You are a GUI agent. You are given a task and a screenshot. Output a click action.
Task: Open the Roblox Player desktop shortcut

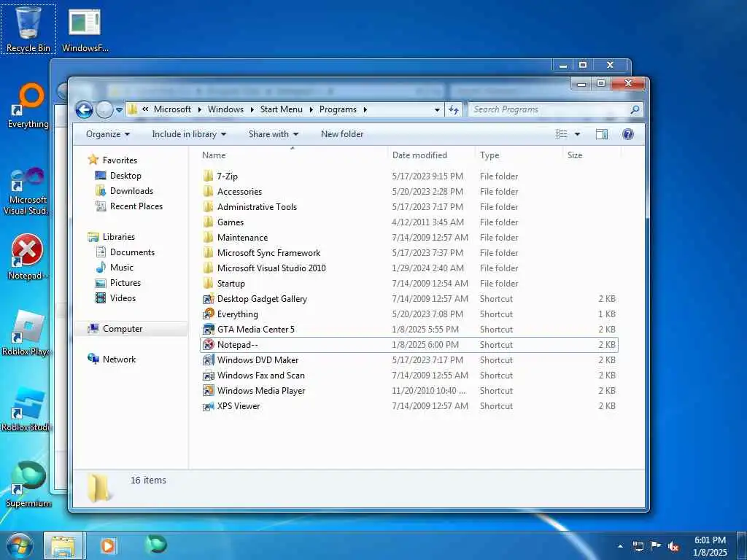click(27, 333)
